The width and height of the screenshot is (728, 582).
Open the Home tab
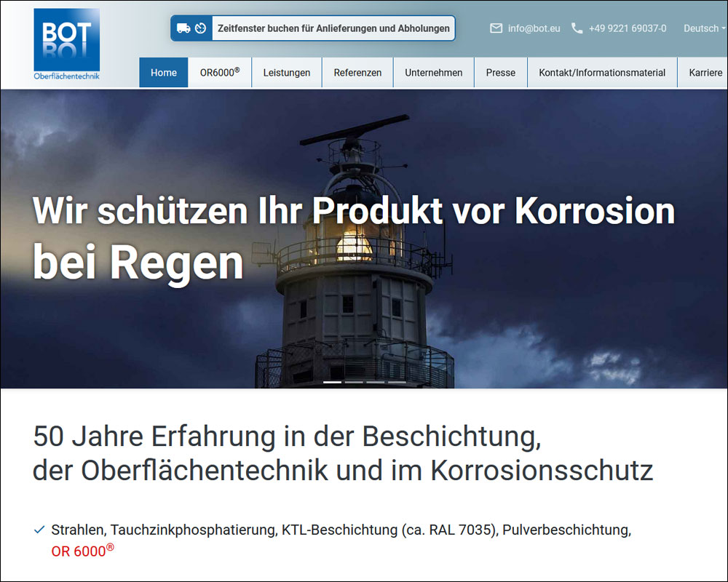tap(164, 73)
